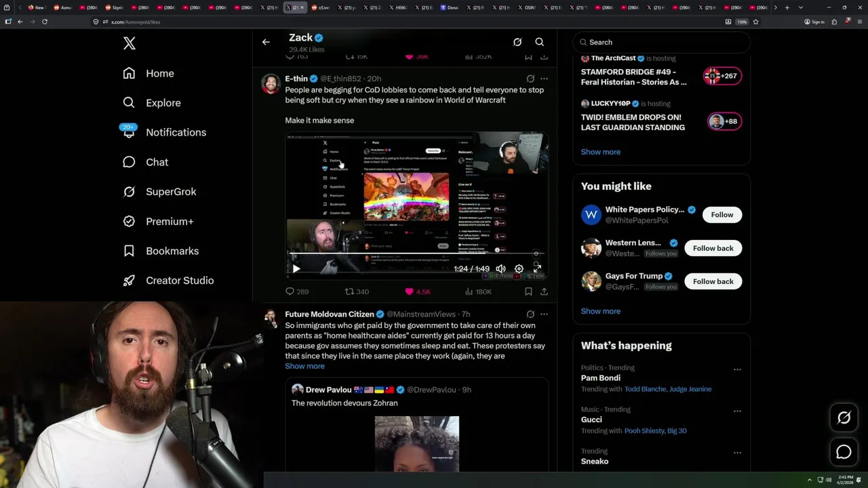Open more options on E-thin post

(544, 79)
